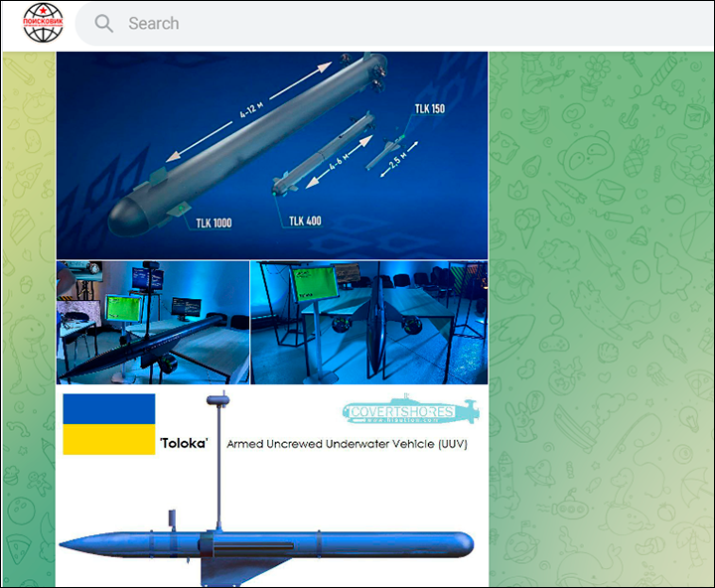Click the magnifying glass search icon

click(103, 24)
